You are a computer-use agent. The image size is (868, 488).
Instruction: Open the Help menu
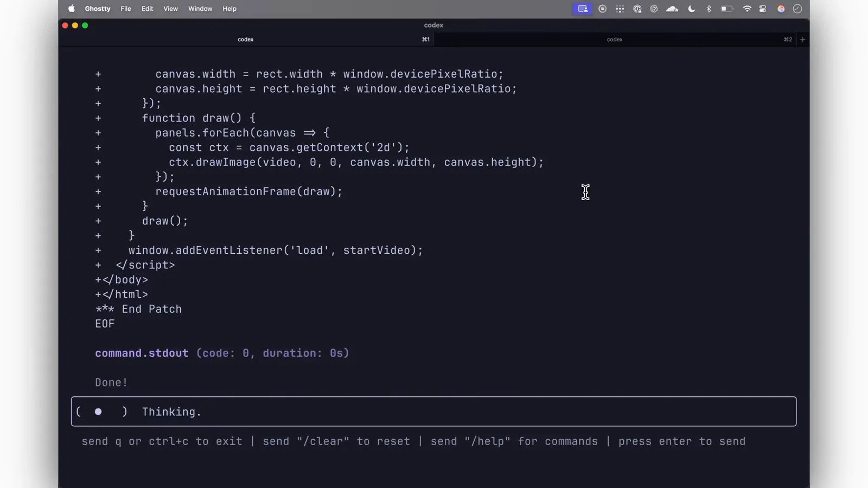pyautogui.click(x=229, y=9)
